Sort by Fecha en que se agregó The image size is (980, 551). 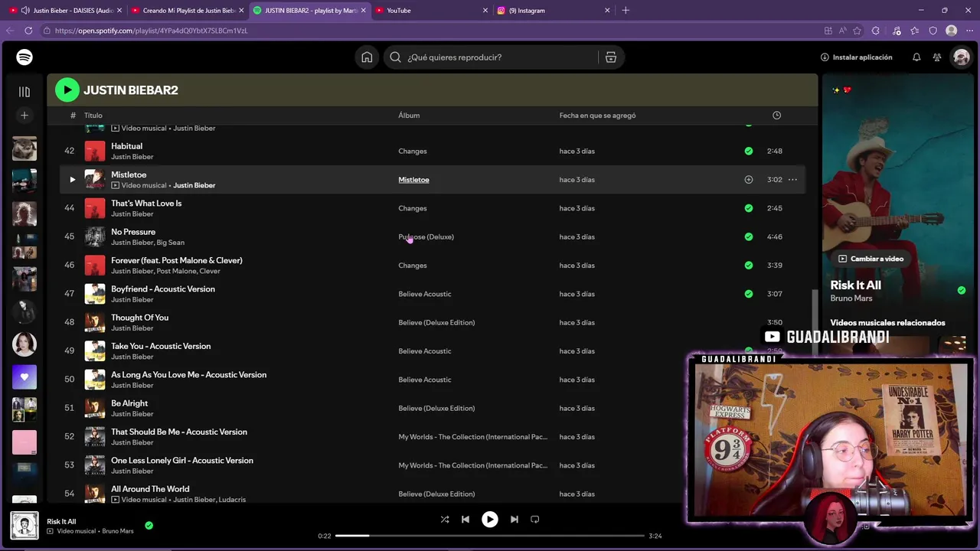pyautogui.click(x=597, y=116)
